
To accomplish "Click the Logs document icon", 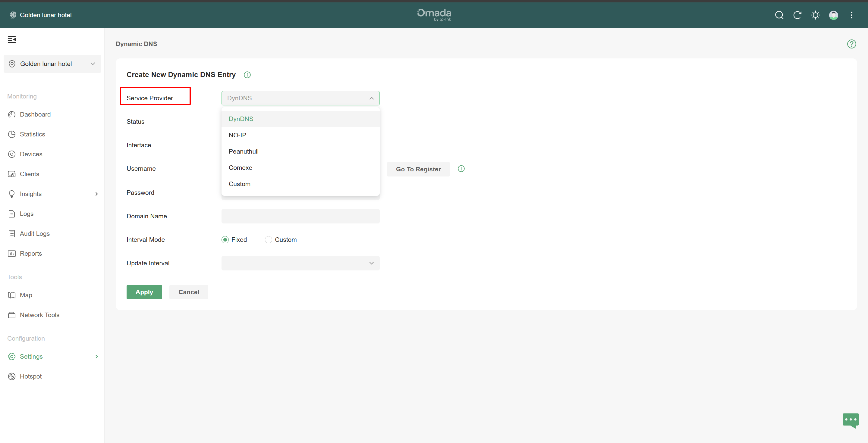I will pyautogui.click(x=12, y=214).
